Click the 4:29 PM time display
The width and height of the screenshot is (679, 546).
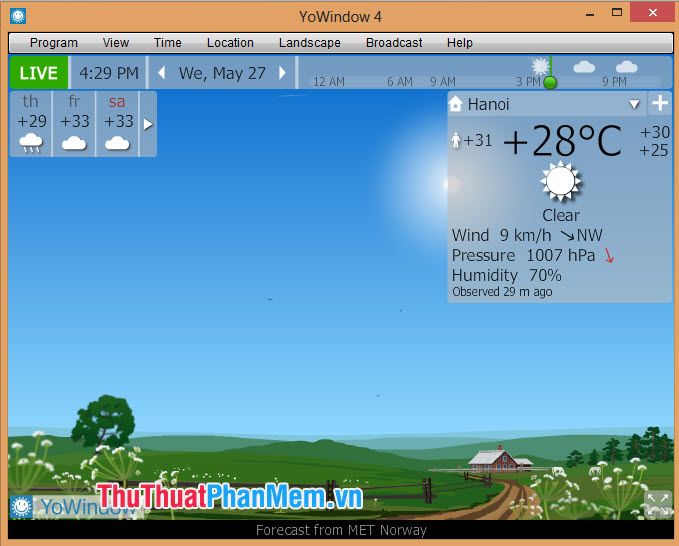109,73
